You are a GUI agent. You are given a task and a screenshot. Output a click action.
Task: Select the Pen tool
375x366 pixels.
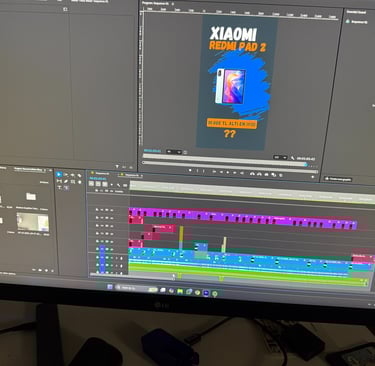pyautogui.click(x=66, y=182)
